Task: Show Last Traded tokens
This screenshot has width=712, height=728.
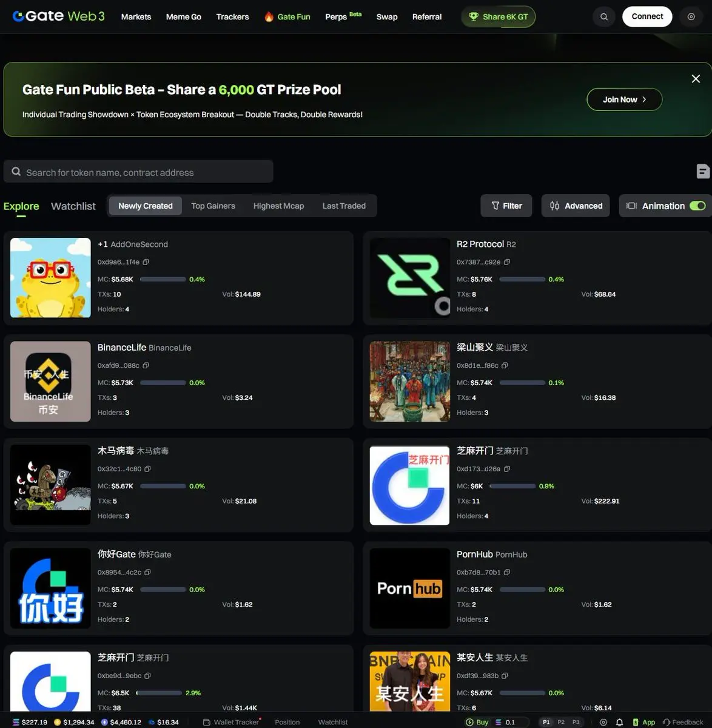Action: coord(344,206)
